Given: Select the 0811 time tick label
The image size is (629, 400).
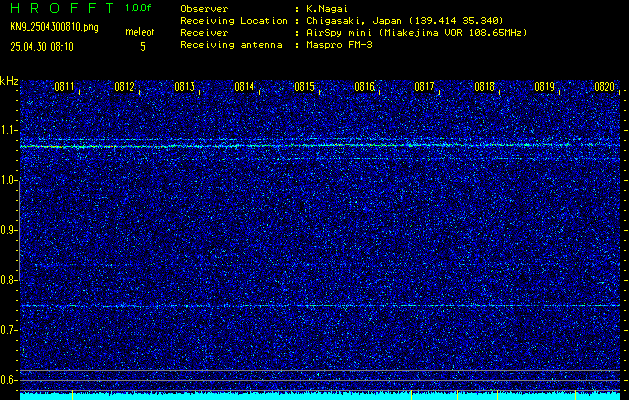Looking at the screenshot, I should pyautogui.click(x=64, y=87).
